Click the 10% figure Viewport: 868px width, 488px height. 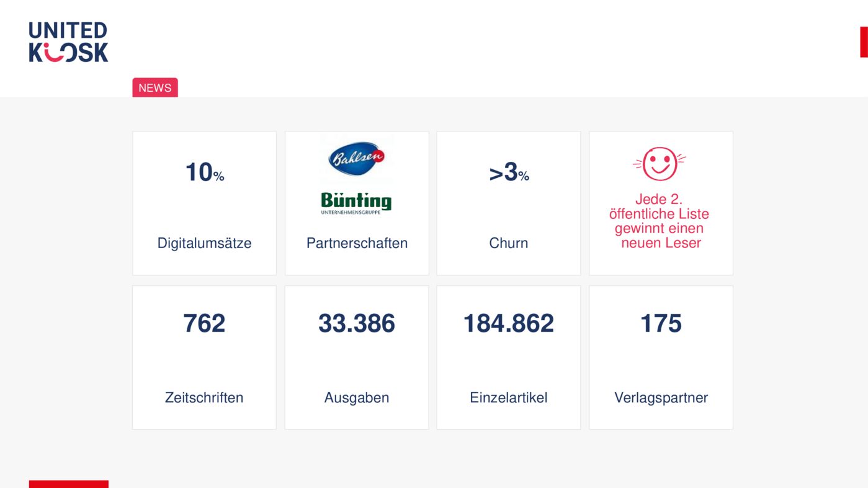[205, 172]
